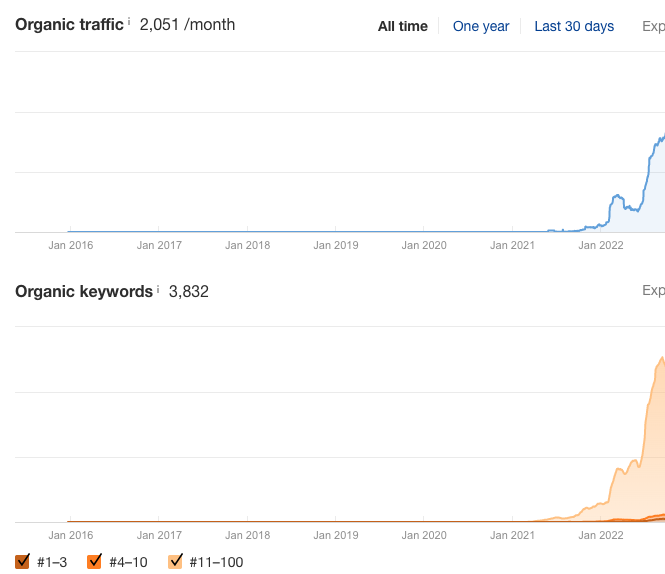Screen dimensions: 665x574
Task: Click Jan 2016 label on traffic chart
Action: [x=70, y=245]
